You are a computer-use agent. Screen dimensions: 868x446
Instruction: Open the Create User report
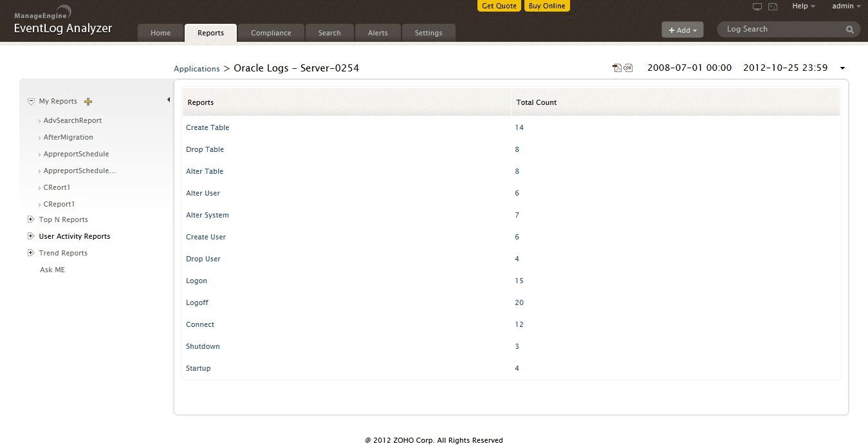coord(206,237)
